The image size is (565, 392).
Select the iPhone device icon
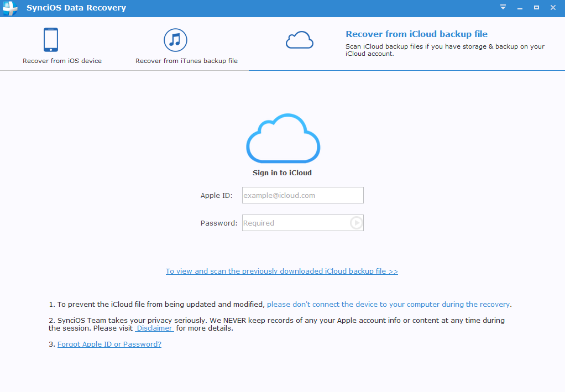51,40
